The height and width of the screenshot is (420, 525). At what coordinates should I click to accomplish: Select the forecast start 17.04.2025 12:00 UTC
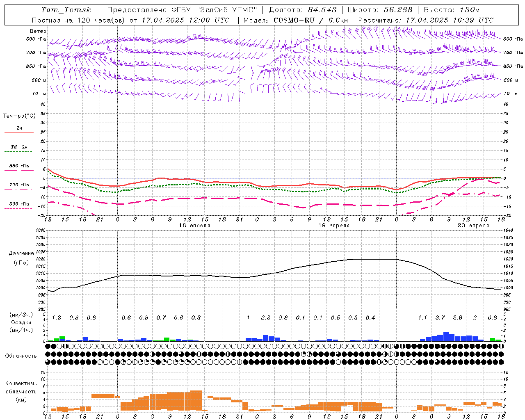pyautogui.click(x=185, y=20)
